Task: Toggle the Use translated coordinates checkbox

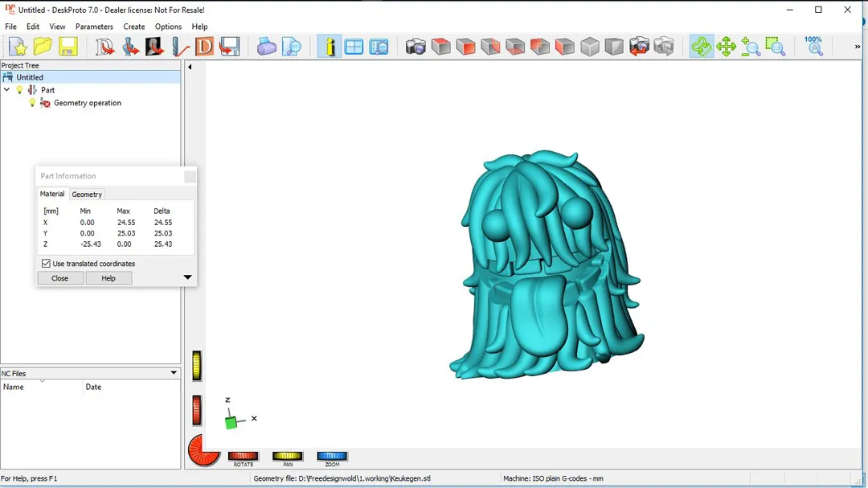Action: coord(46,264)
